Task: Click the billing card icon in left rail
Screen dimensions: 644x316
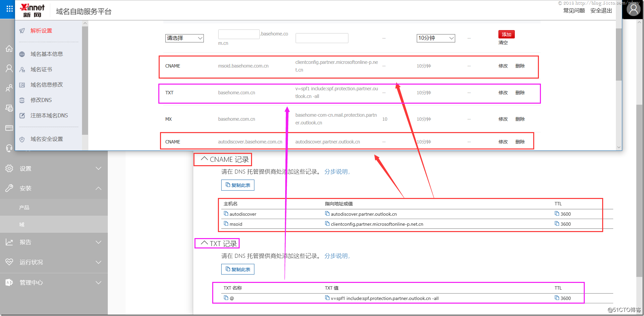Action: click(x=9, y=128)
